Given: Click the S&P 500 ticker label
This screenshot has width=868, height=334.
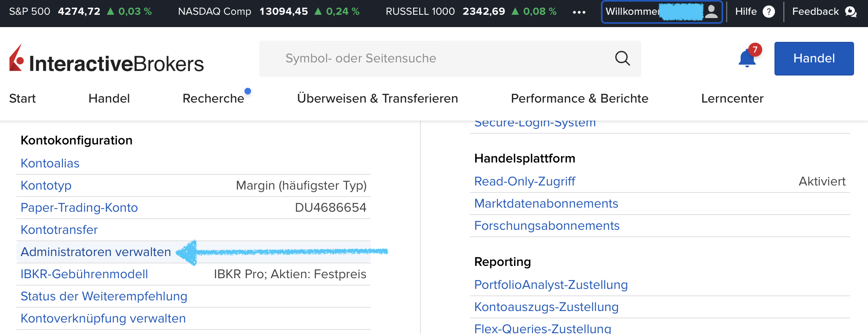Looking at the screenshot, I should tap(30, 11).
